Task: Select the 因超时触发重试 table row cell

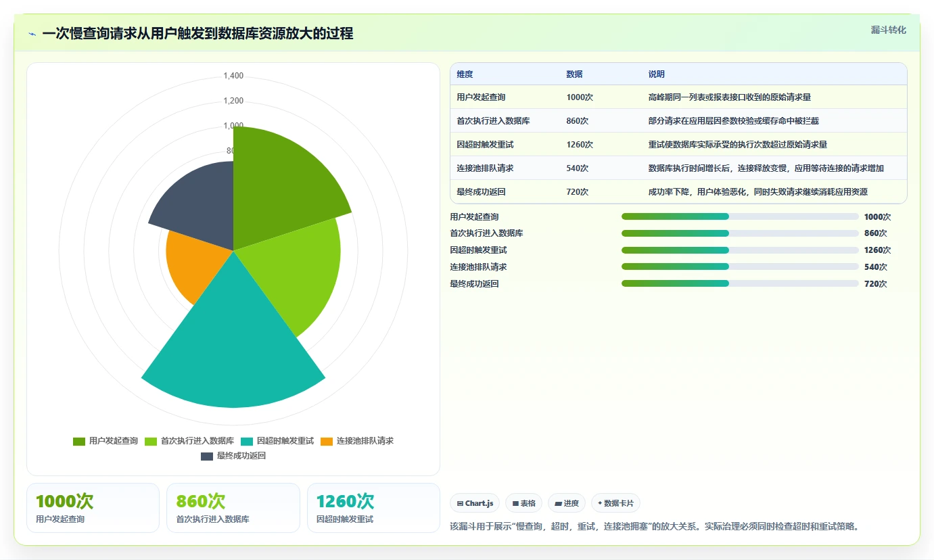Action: pos(505,145)
